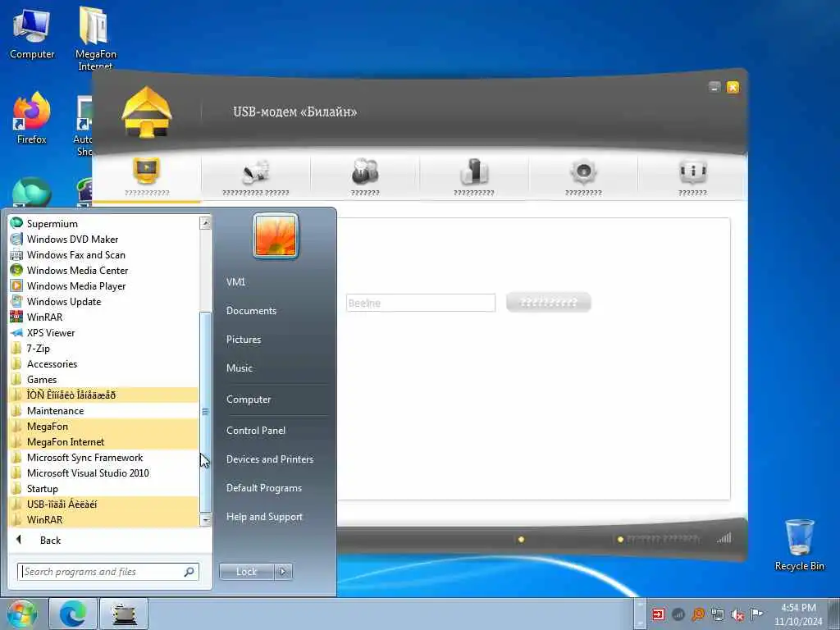Click the Beeline profile name input field
Screen dimensions: 840x630
(421, 303)
